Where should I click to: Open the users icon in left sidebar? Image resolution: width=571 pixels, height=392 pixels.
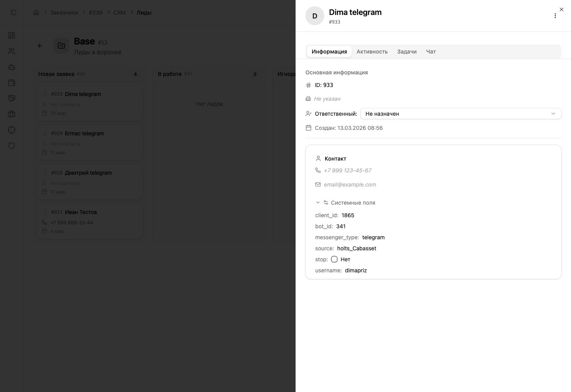point(11,51)
